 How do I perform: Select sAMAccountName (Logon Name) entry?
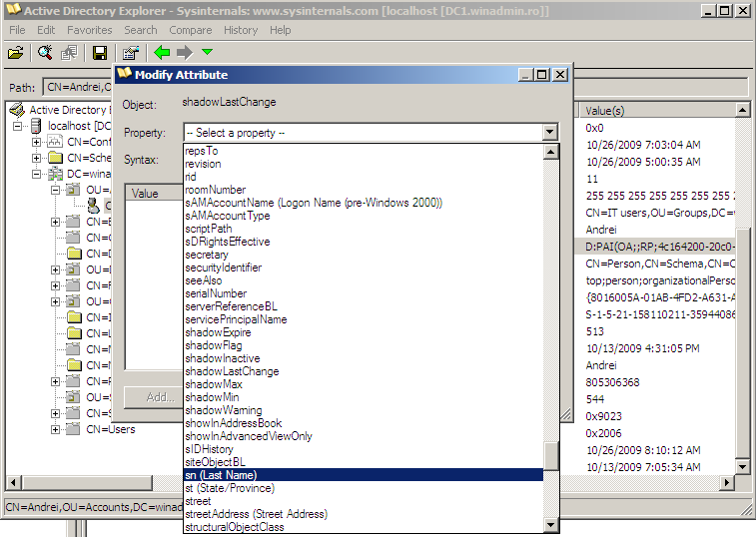coord(364,203)
